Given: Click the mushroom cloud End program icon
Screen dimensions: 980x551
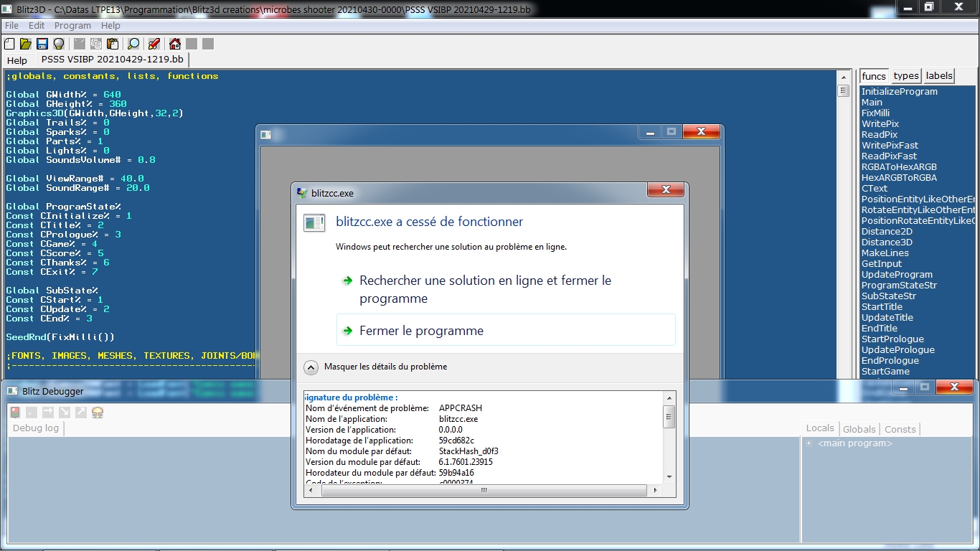Looking at the screenshot, I should point(98,413).
